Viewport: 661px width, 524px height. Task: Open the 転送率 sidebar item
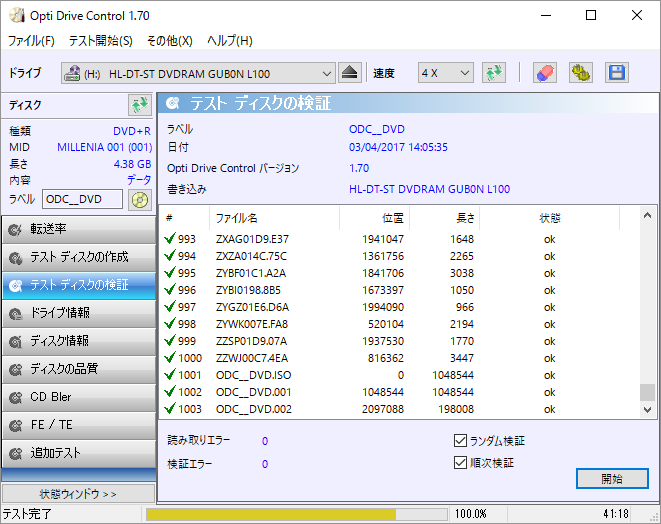point(79,229)
